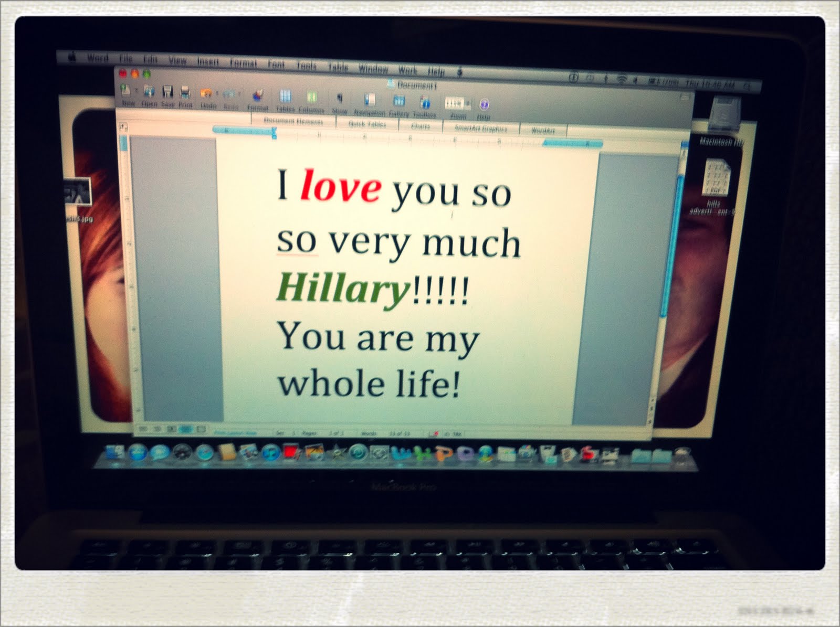The width and height of the screenshot is (840, 627).
Task: Click the Print toolbar icon
Action: (x=185, y=93)
